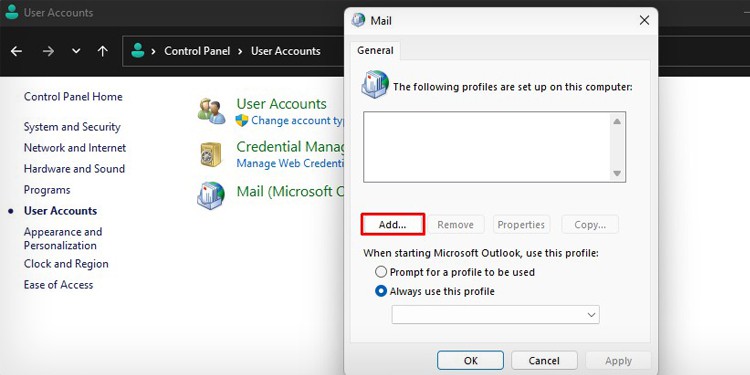Screen dimensions: 750x375
Task: Click the Change account type link
Action: click(x=298, y=121)
